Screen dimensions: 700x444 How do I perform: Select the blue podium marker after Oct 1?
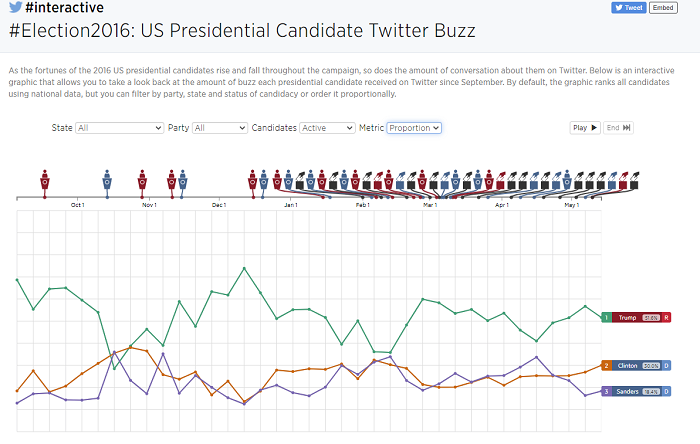click(107, 180)
